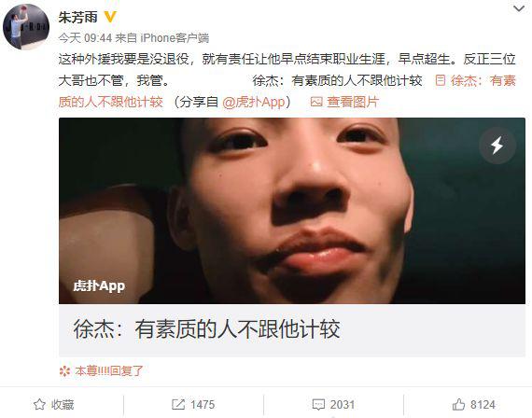Visit the @虎扑App mention
The height and width of the screenshot is (418, 532).
click(x=254, y=102)
